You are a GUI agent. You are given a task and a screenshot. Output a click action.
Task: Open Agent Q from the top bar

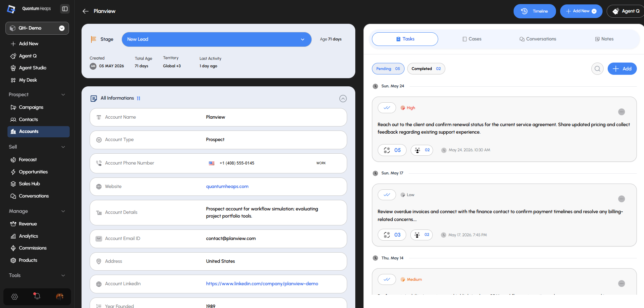click(x=626, y=11)
